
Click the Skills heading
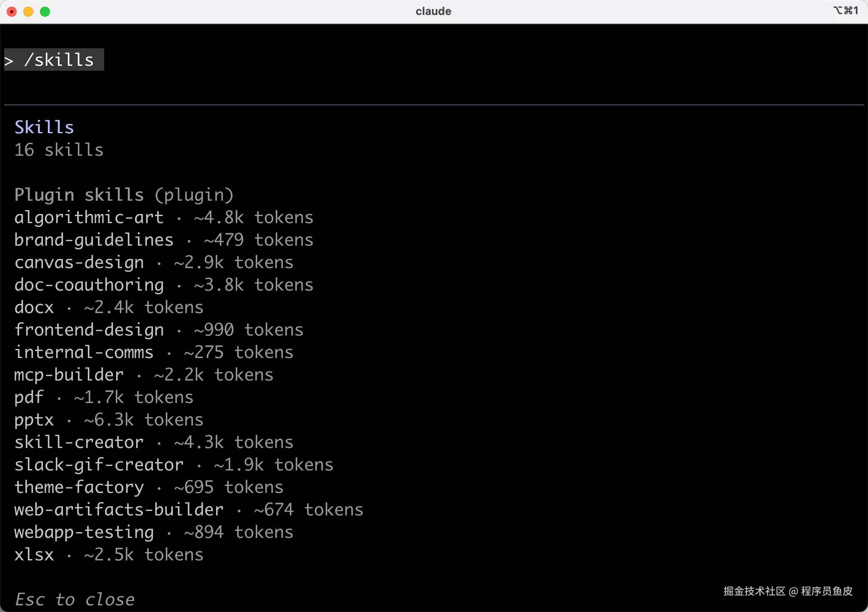pos(44,127)
